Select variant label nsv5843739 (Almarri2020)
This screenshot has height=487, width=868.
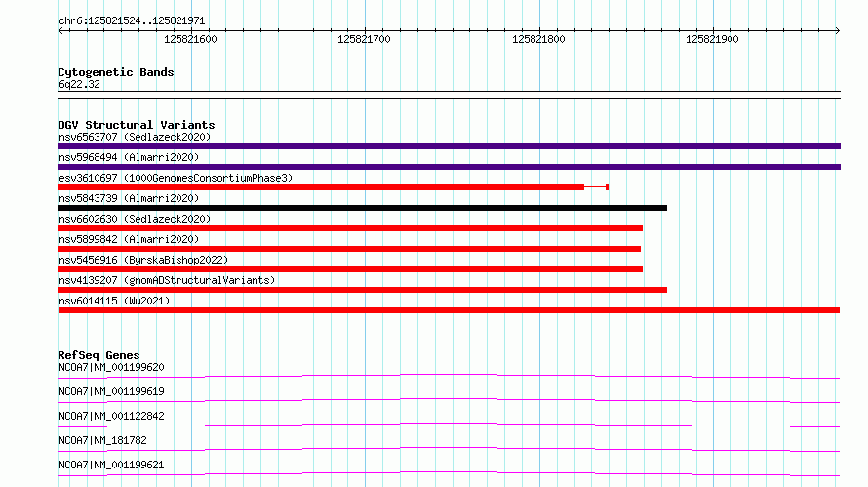[129, 198]
